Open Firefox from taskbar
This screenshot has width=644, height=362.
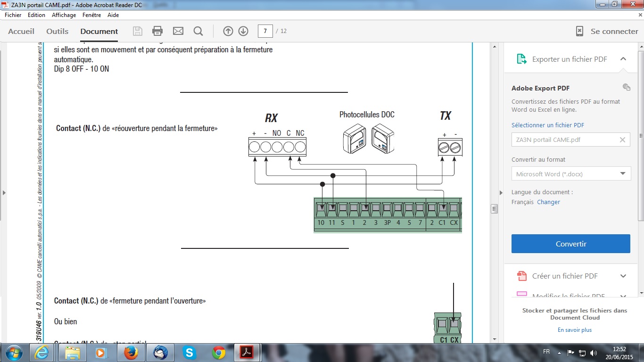click(130, 353)
